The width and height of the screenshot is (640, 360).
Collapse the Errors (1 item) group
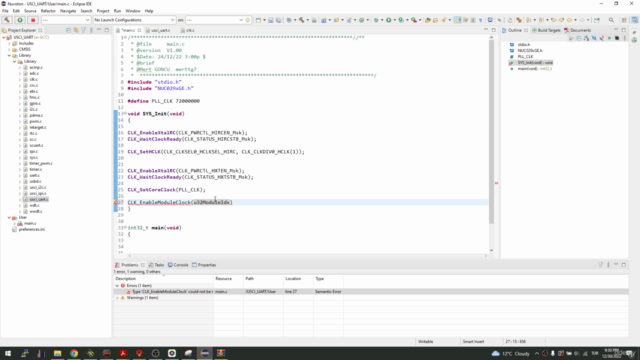(117, 286)
